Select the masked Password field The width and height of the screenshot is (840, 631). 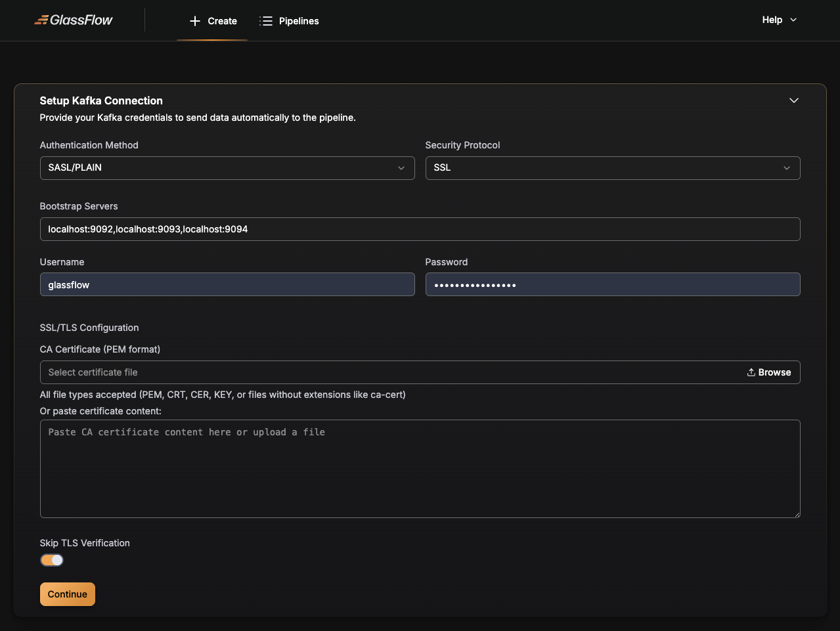612,284
